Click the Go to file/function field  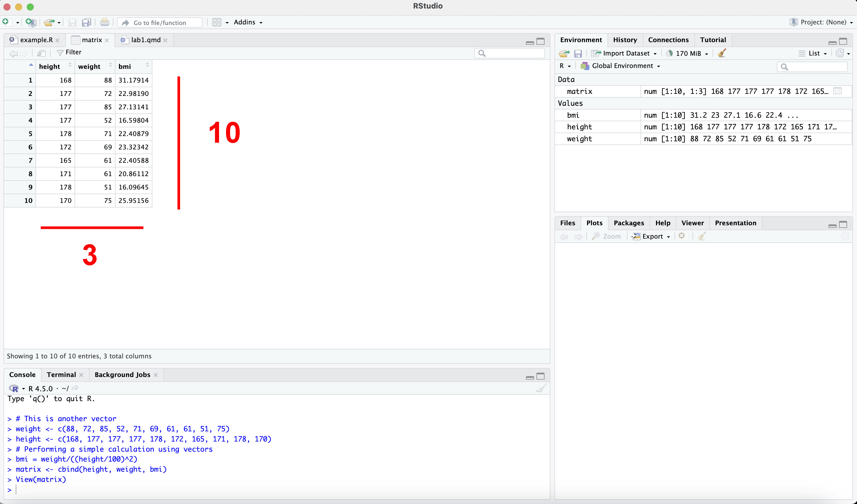tap(160, 22)
